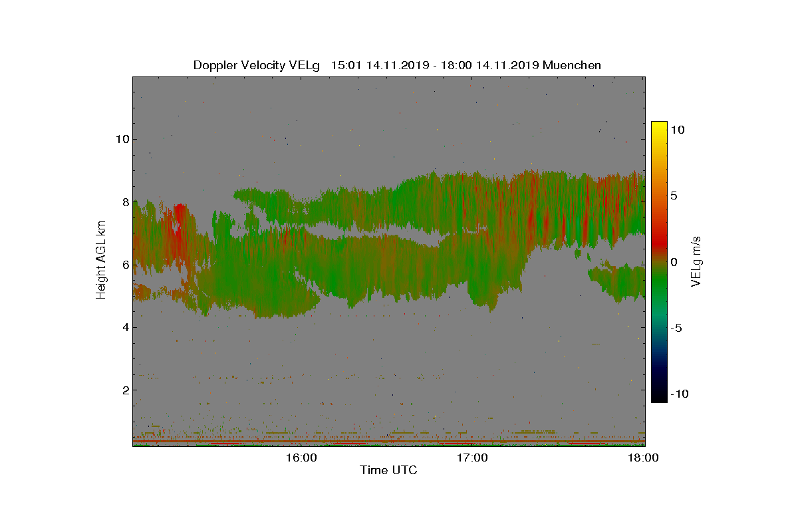Viewport: 798px width, 532px height.
Task: Click the colorbar tick label 10 (top)
Action: (x=678, y=130)
